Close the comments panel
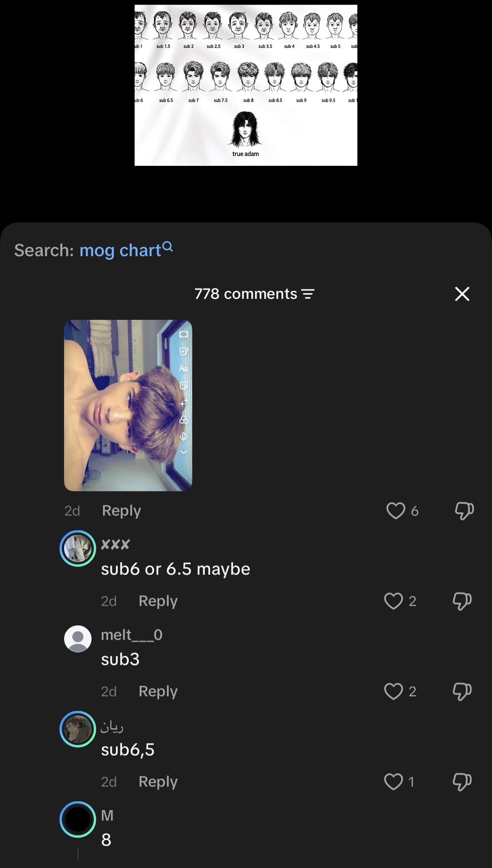 pos(462,294)
